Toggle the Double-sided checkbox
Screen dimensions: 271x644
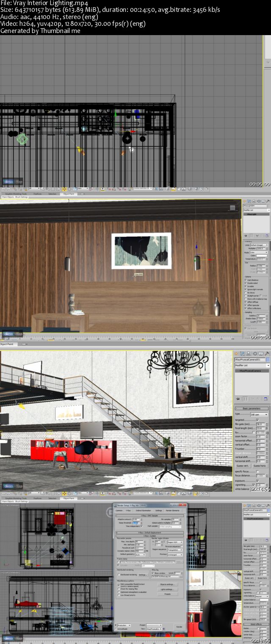point(246,283)
